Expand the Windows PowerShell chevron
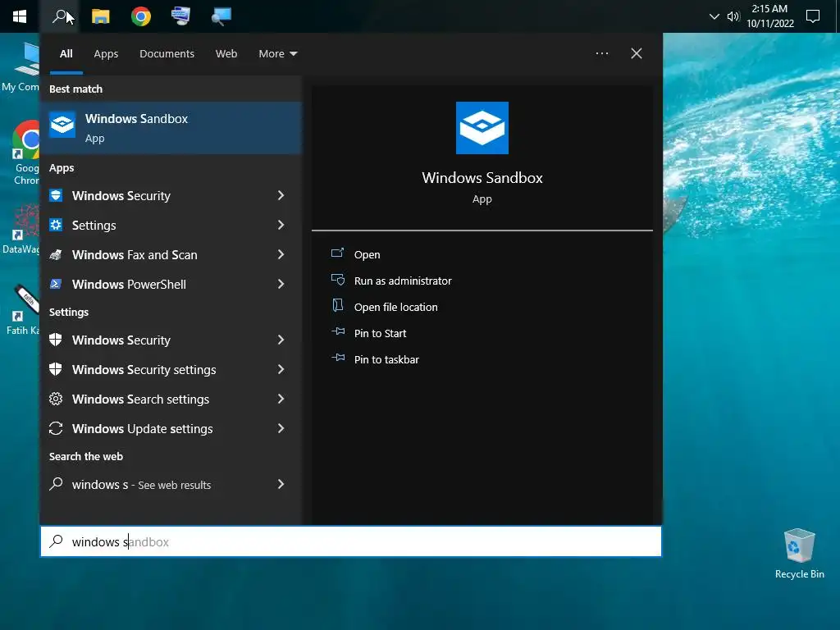This screenshot has width=840, height=630. pyautogui.click(x=281, y=284)
